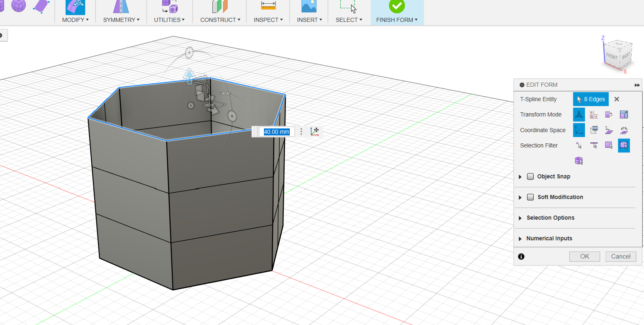Click the right-side rotation handle on manipulator
Image resolution: width=644 pixels, height=325 pixels.
pos(232,116)
